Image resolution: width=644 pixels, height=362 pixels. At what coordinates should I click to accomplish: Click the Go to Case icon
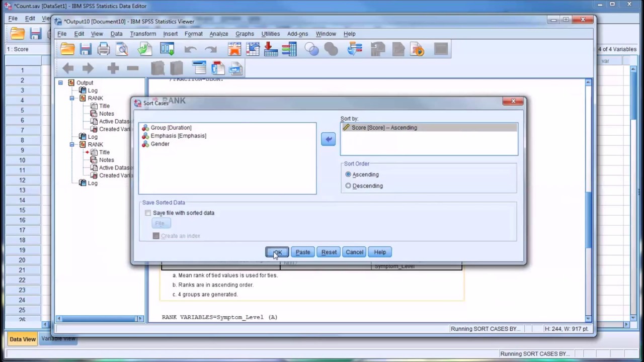(253, 49)
